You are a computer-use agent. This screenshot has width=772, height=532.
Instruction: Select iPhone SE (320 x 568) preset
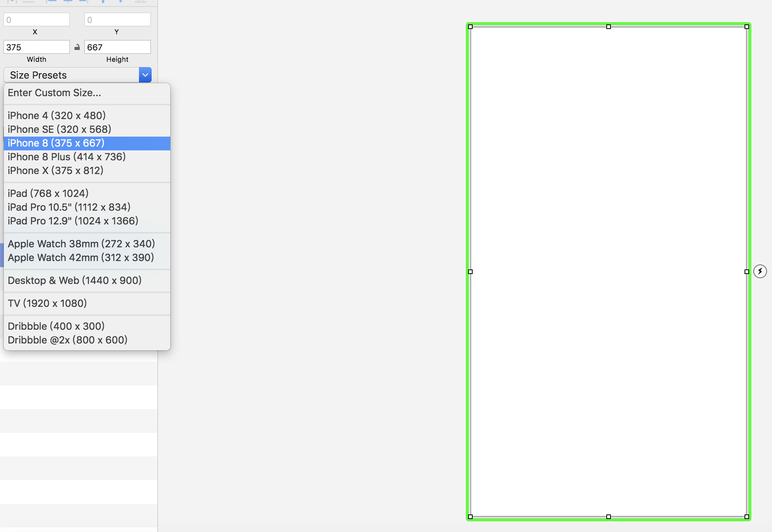[x=60, y=129]
